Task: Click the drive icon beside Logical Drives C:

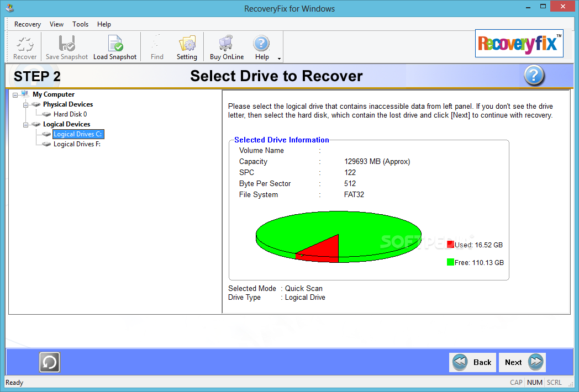Action: tap(46, 134)
